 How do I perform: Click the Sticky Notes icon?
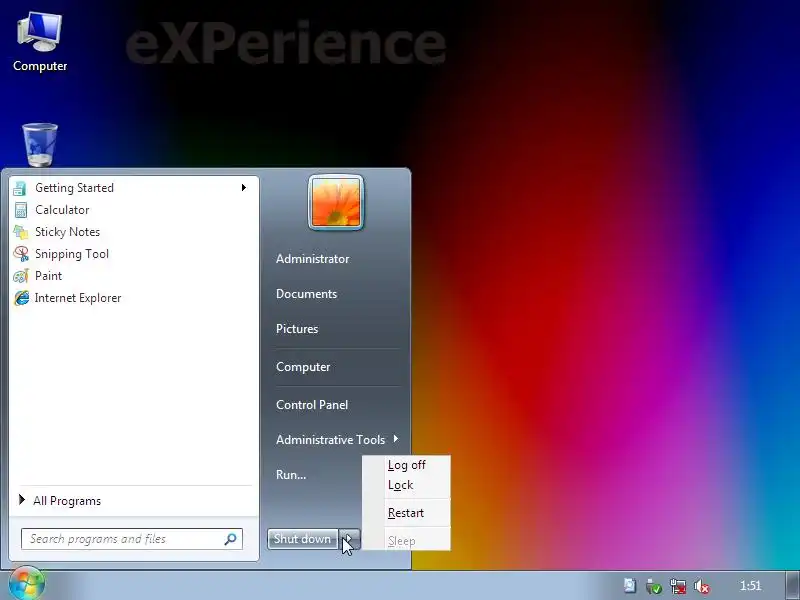[20, 232]
